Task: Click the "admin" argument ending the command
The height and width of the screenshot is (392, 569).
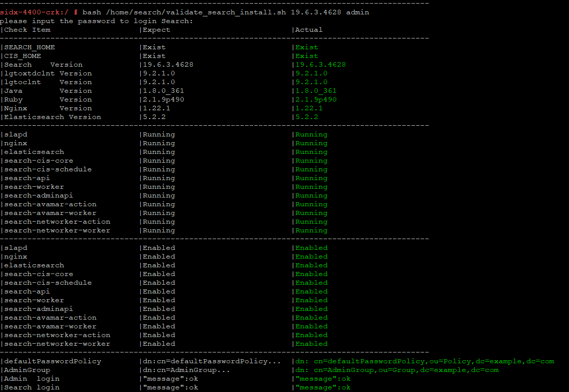Action: coord(357,12)
